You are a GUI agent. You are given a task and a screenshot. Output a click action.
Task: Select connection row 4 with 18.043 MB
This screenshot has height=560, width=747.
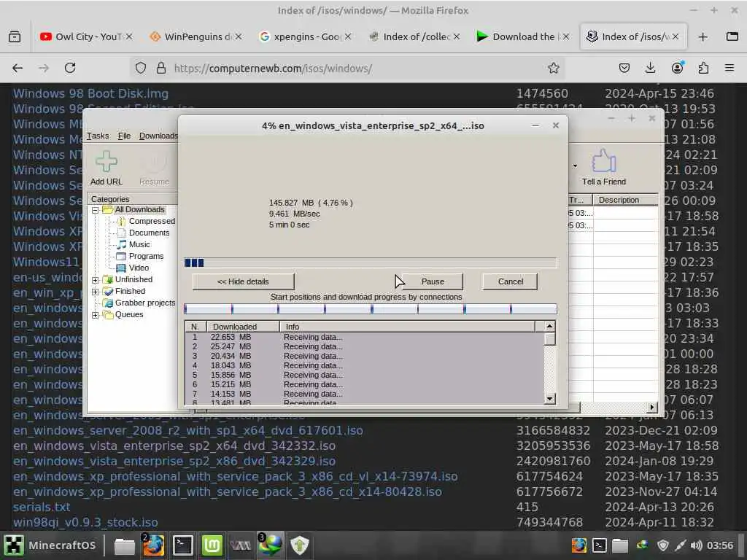pos(365,366)
